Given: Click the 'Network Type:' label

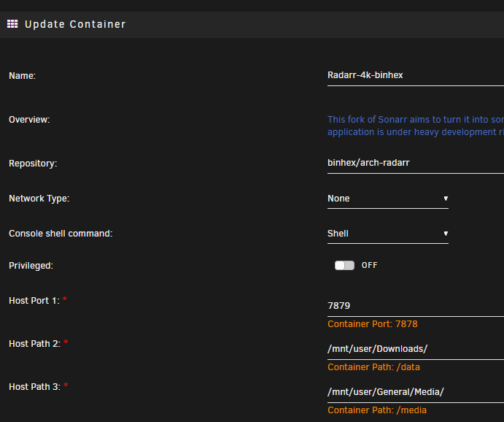Looking at the screenshot, I should coord(39,199).
